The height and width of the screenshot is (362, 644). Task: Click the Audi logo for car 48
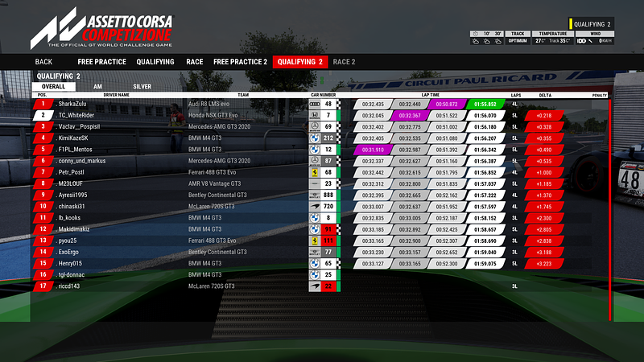point(315,105)
